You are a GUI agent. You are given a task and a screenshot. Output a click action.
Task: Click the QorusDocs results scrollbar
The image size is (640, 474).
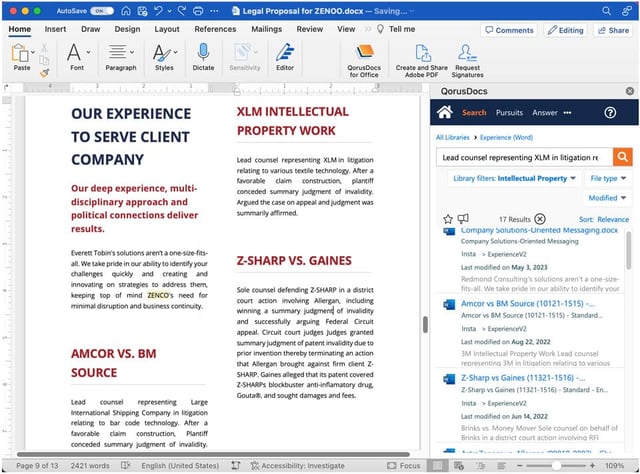[629, 251]
